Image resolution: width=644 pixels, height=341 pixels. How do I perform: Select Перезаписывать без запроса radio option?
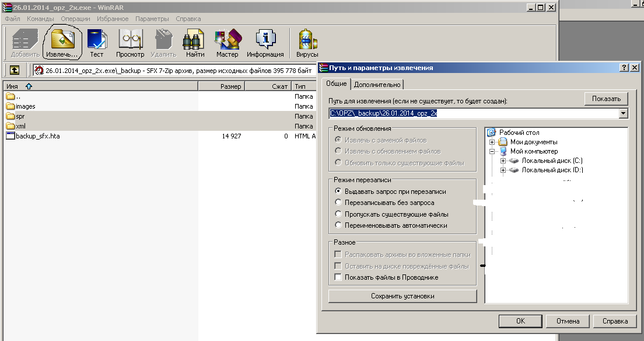click(x=338, y=203)
